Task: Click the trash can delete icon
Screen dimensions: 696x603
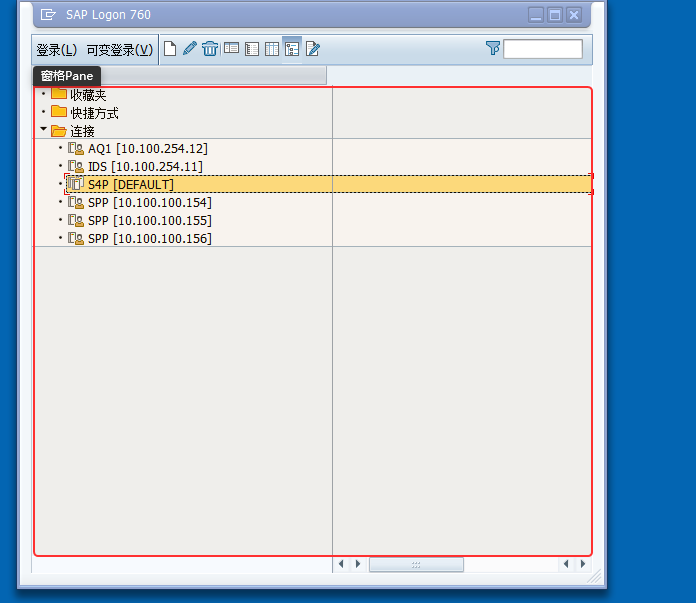Action: coord(210,49)
